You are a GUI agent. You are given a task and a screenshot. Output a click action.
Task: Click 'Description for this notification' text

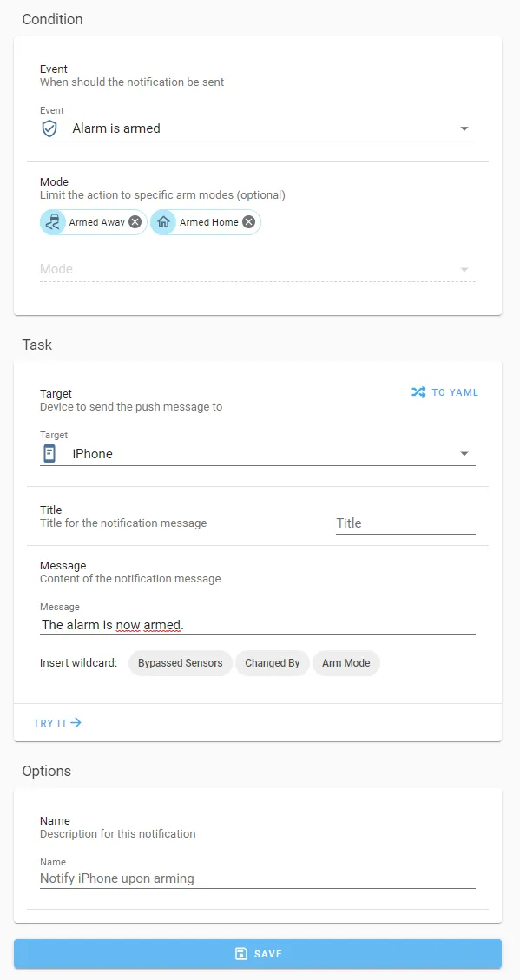pos(117,834)
